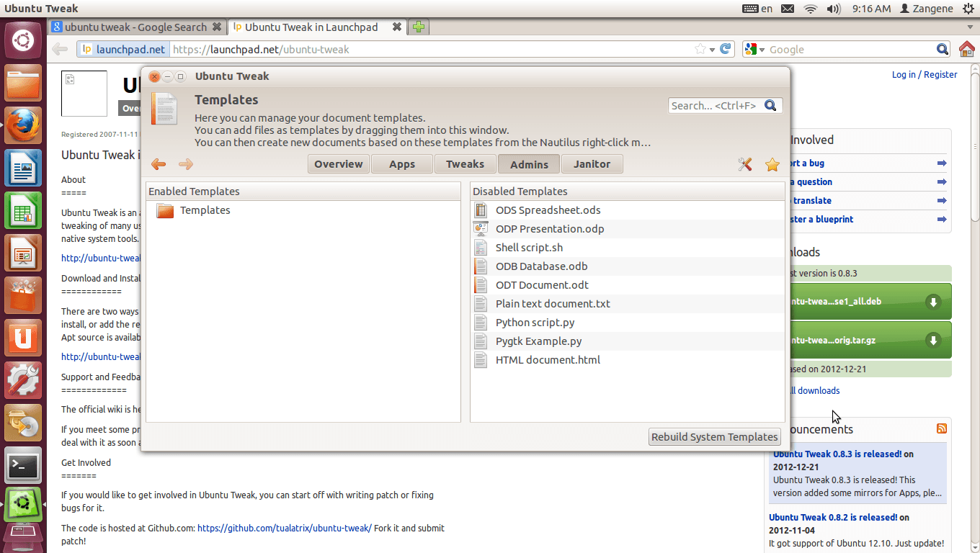Switch to the Admins tab
Viewport: 980px width, 553px height.
tap(529, 164)
